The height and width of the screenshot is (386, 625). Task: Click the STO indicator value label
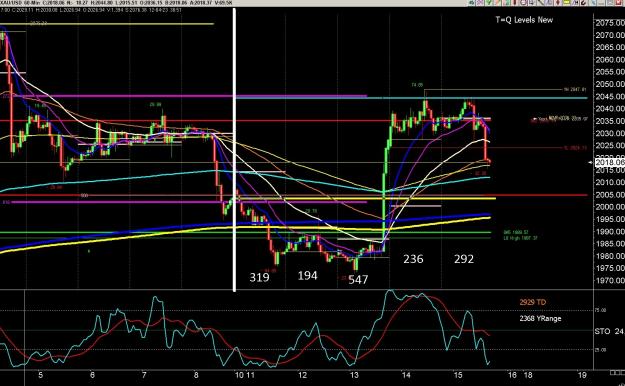tap(609, 331)
